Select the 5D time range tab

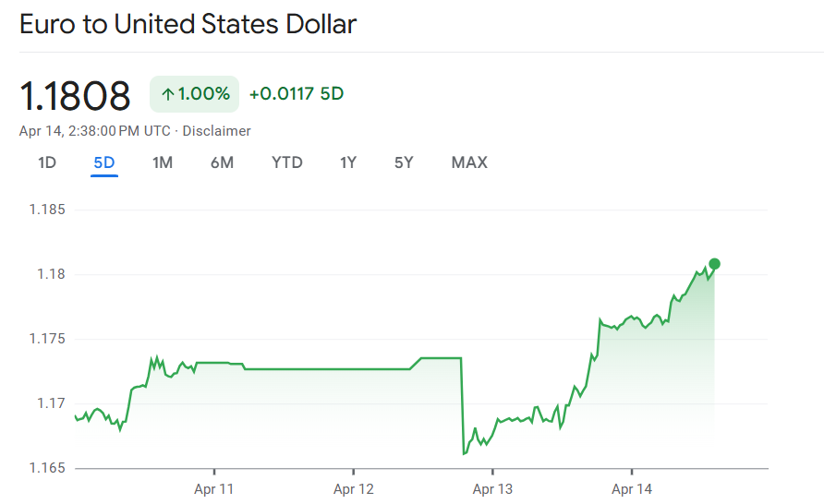coord(104,163)
